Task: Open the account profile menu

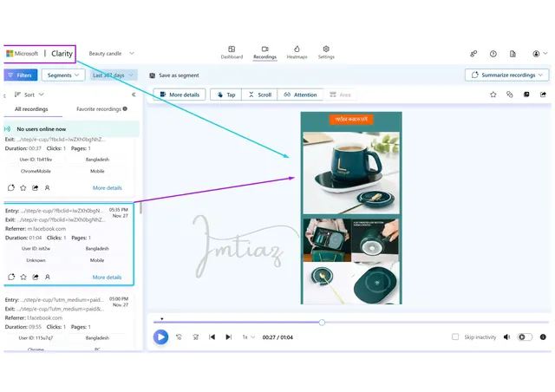Action: point(539,54)
